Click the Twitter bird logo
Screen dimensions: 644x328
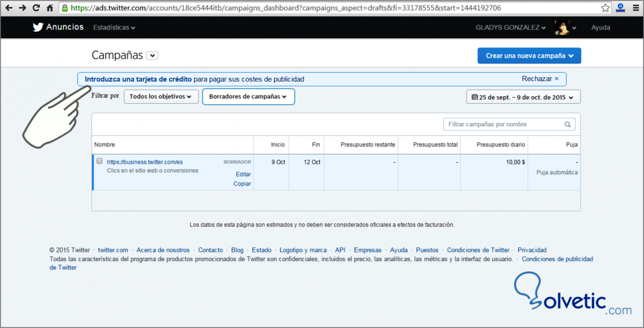click(x=38, y=27)
